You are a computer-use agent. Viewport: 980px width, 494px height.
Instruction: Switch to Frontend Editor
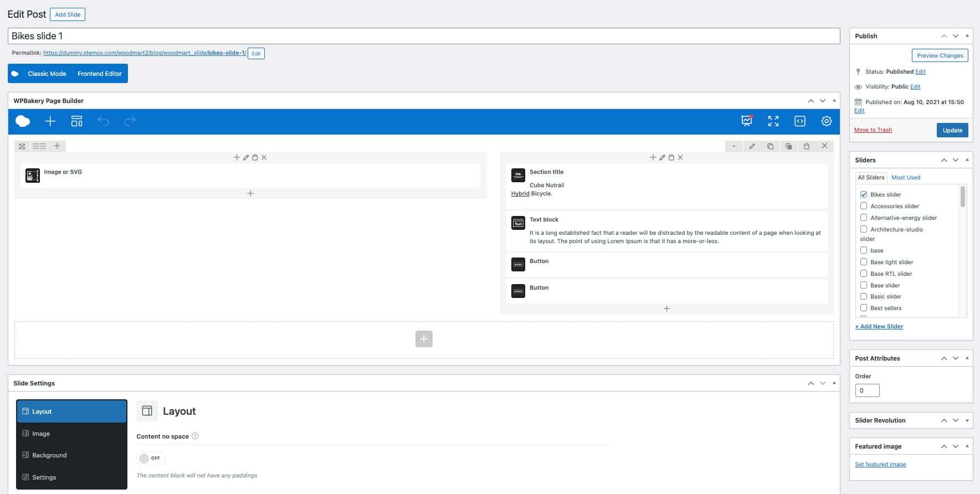(x=100, y=74)
